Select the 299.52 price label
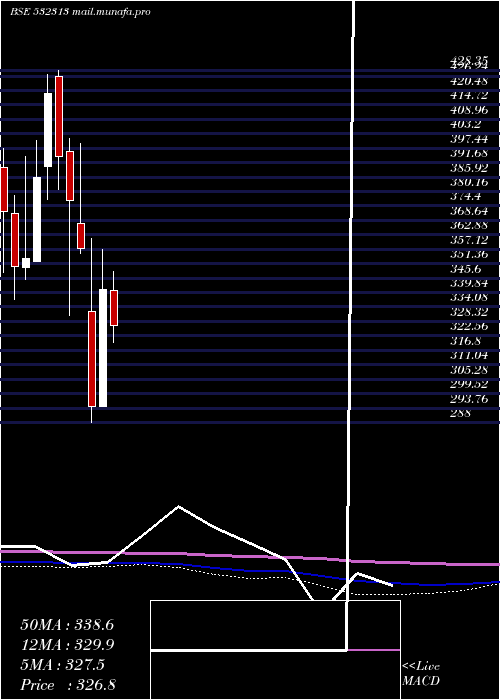500x700 pixels. tap(469, 384)
